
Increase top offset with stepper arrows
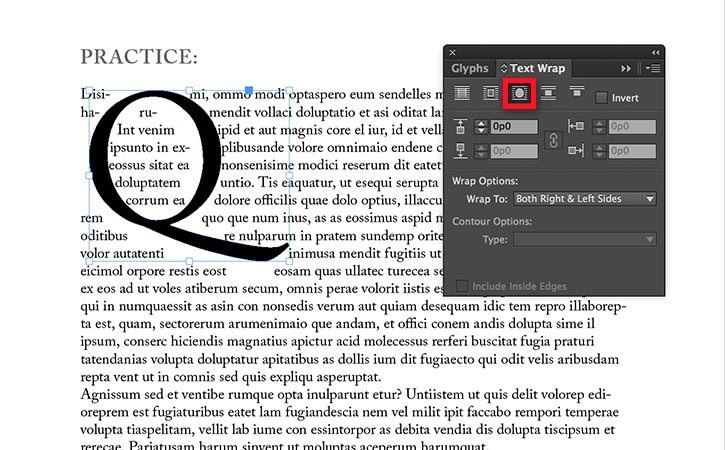481,123
